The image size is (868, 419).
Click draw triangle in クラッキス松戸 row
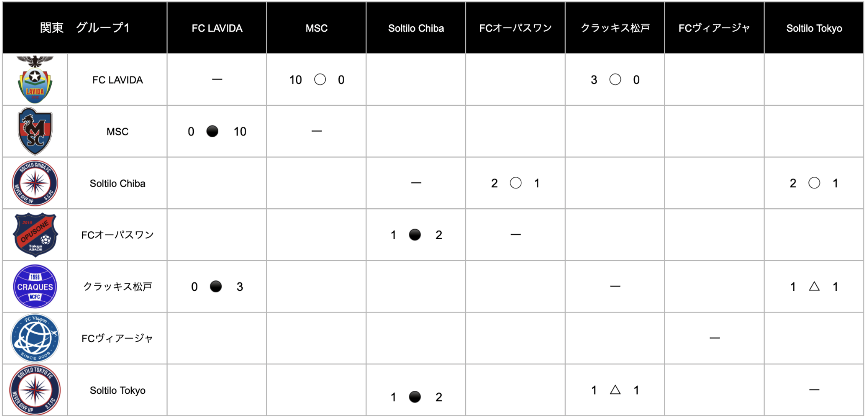[814, 286]
